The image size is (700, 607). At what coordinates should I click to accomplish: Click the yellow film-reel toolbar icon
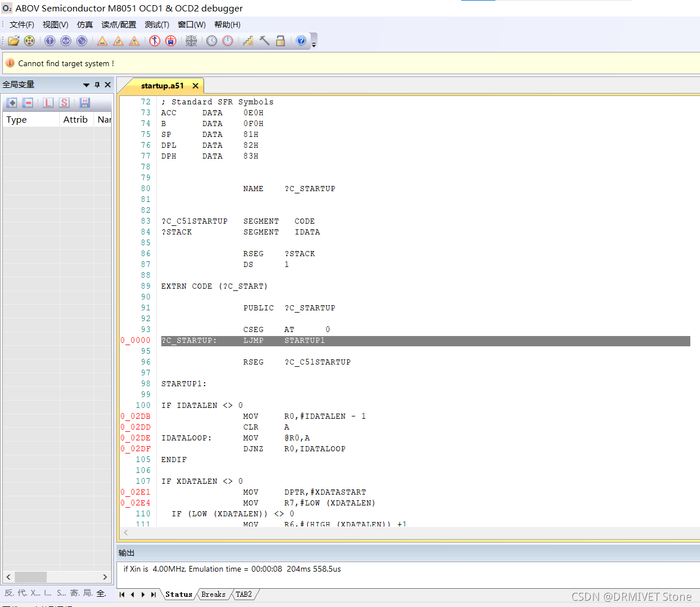click(29, 41)
